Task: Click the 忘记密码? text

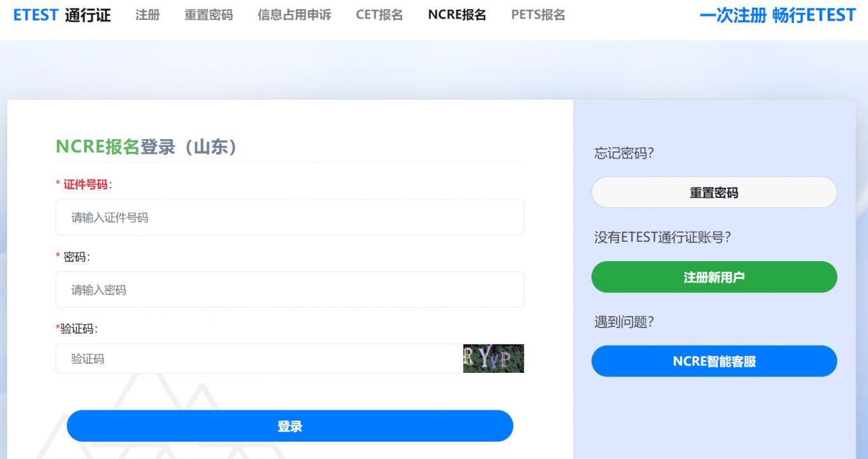Action: click(x=624, y=153)
